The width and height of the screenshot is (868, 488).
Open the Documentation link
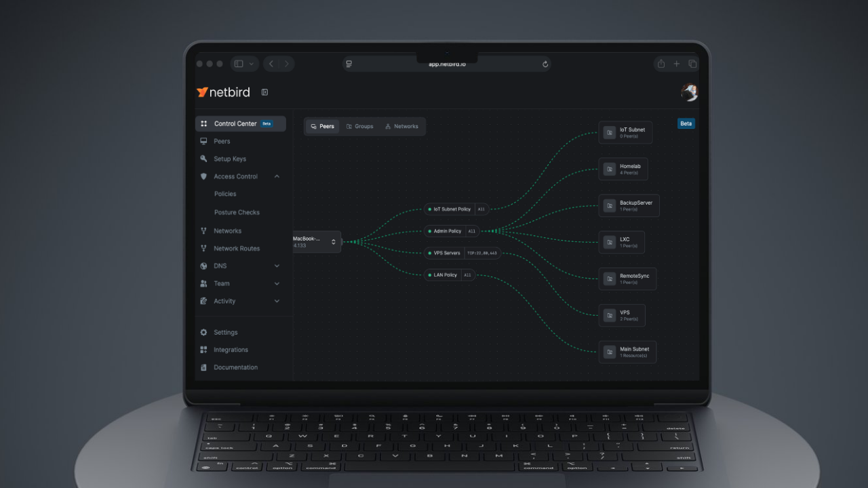click(235, 367)
